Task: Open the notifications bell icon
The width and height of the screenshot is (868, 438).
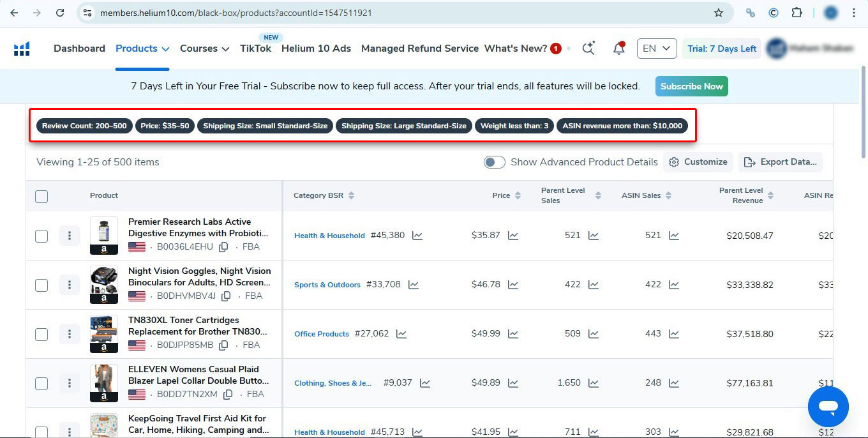Action: (618, 49)
